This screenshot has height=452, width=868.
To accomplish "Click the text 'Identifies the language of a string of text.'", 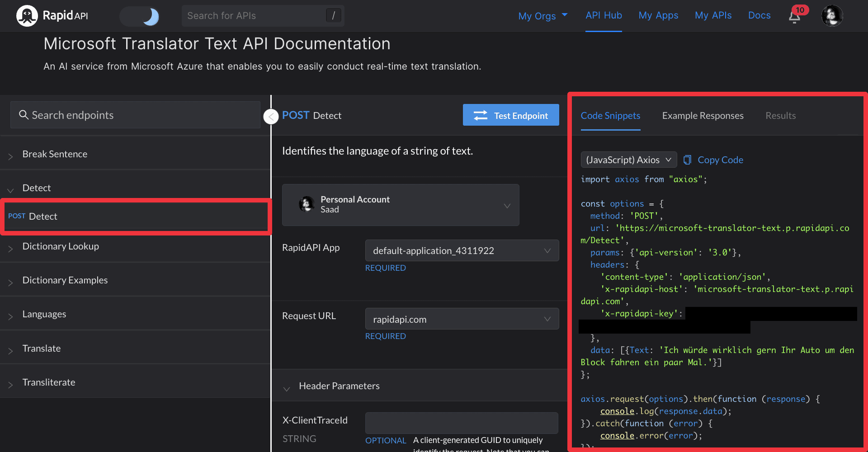I will 377,151.
